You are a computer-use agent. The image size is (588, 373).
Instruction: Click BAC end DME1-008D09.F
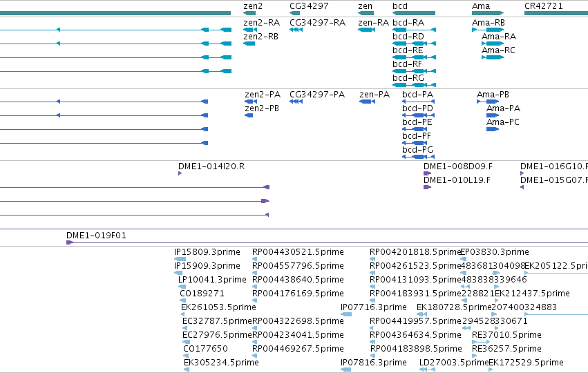[427, 173]
